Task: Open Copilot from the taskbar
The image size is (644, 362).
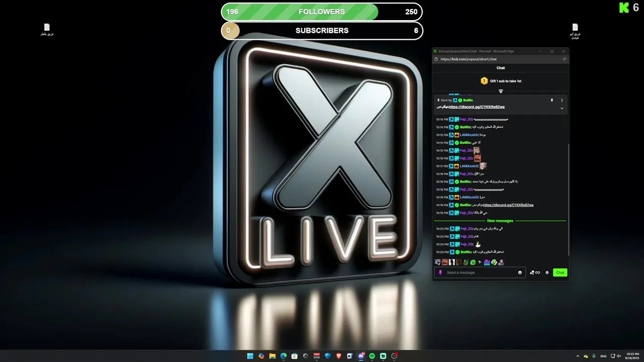Action: click(261, 356)
